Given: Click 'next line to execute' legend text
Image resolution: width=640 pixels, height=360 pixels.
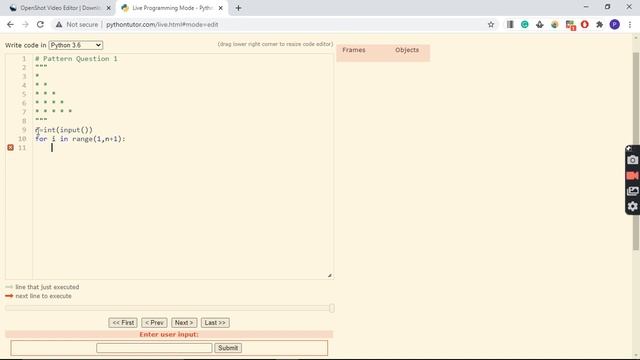Looking at the screenshot, I should point(43,296).
